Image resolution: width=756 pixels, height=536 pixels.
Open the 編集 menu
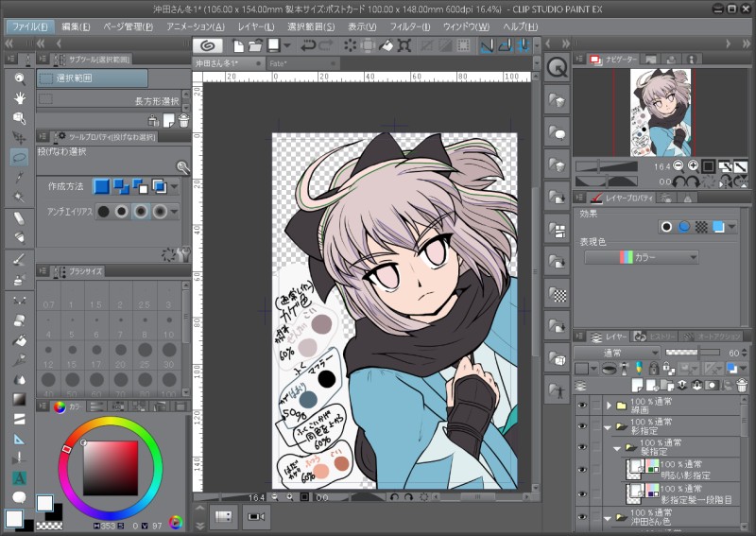[x=76, y=26]
